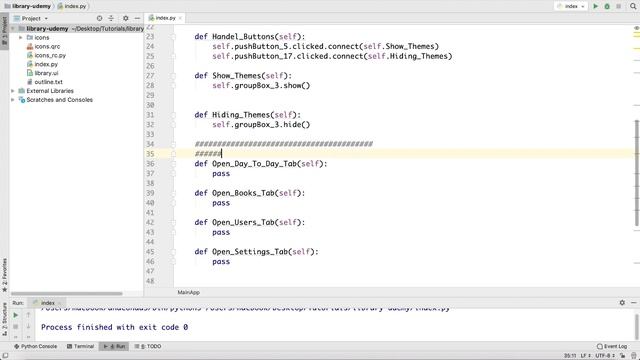Viewport: 640px width, 360px height.
Task: Fold Open_Settings_Tab method at line 45
Action: [x=173, y=252]
